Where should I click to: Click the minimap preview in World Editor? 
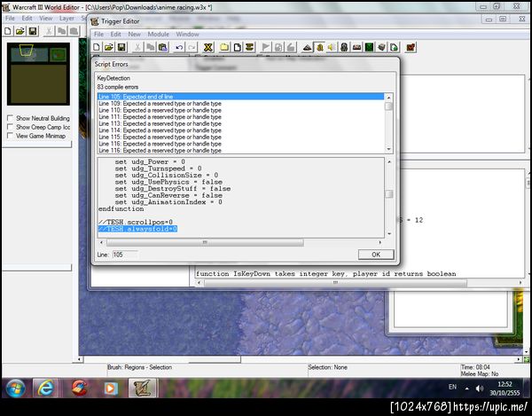tap(38, 74)
